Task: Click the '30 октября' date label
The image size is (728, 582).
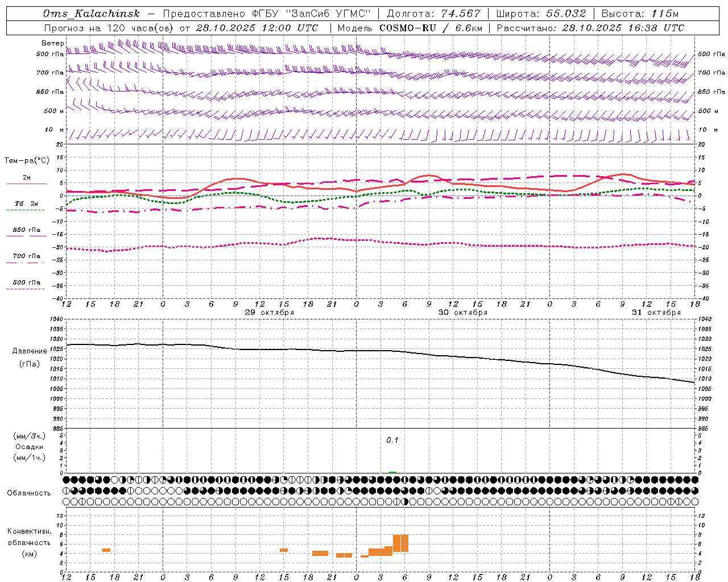Action: coord(463,312)
